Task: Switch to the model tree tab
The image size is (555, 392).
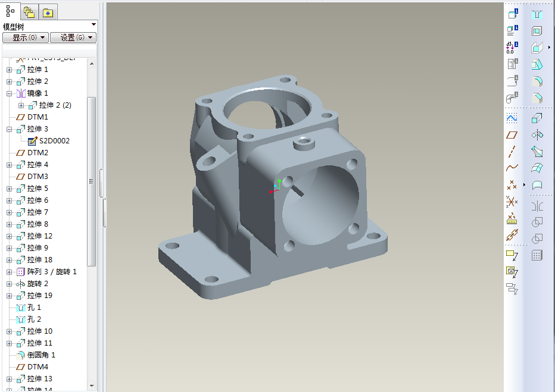Action: click(10, 12)
